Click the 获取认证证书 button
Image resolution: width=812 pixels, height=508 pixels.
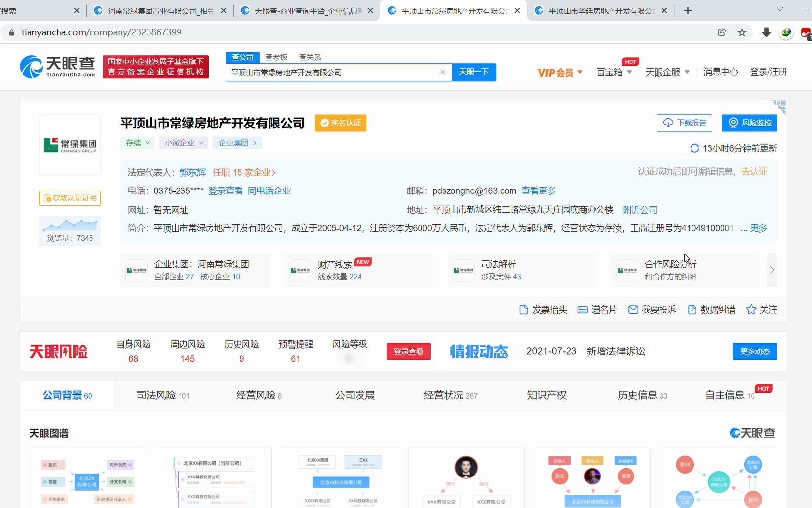[x=70, y=198]
